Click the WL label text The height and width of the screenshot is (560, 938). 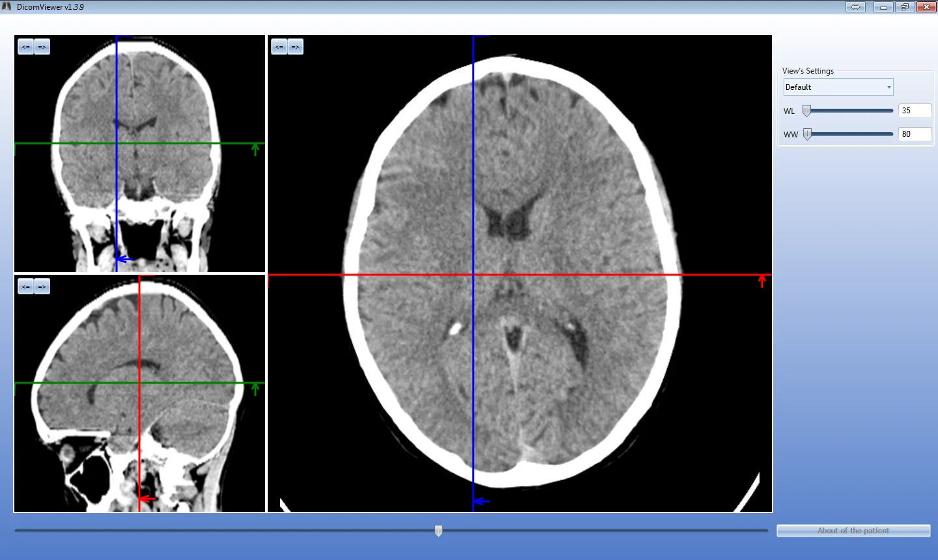tap(789, 111)
